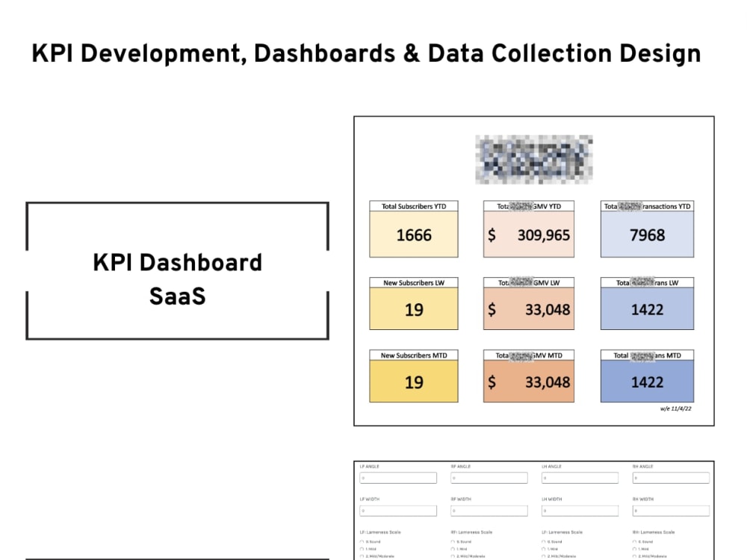Focus the LH ANGLE input field

580,478
